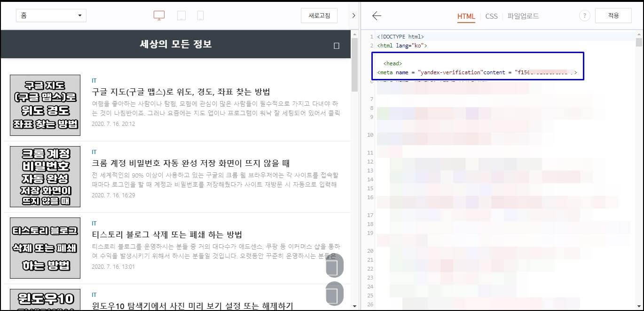The width and height of the screenshot is (644, 311).
Task: Click IT category above 윈도우10 post
Action: pyautogui.click(x=94, y=295)
